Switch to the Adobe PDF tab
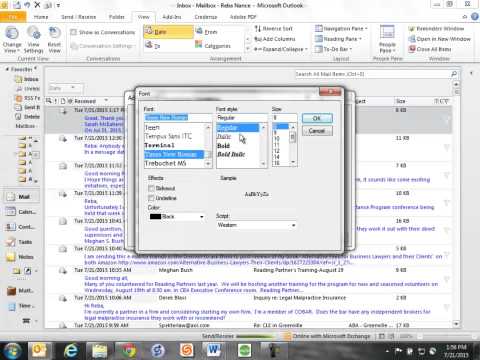 pos(243,17)
